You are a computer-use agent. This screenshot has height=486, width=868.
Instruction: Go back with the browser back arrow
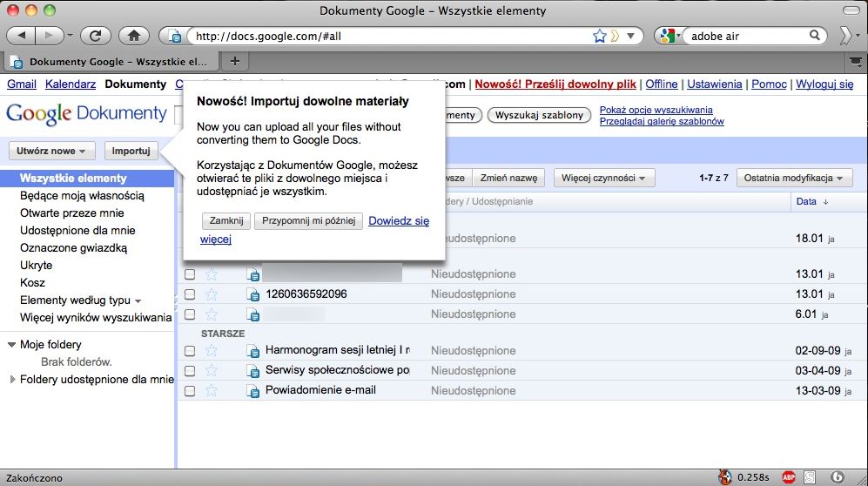[21, 36]
